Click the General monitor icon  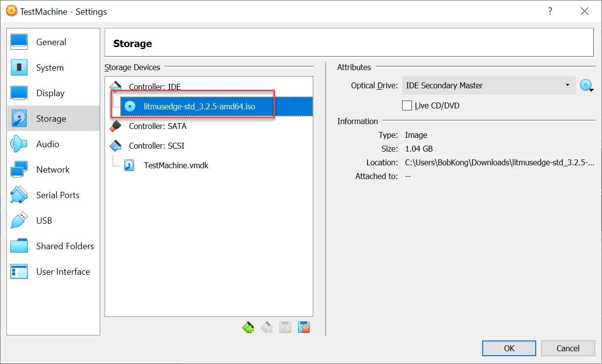(19, 42)
